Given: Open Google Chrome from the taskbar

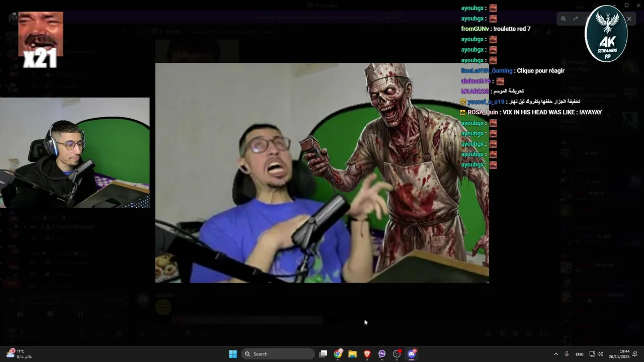Looking at the screenshot, I should tap(338, 354).
